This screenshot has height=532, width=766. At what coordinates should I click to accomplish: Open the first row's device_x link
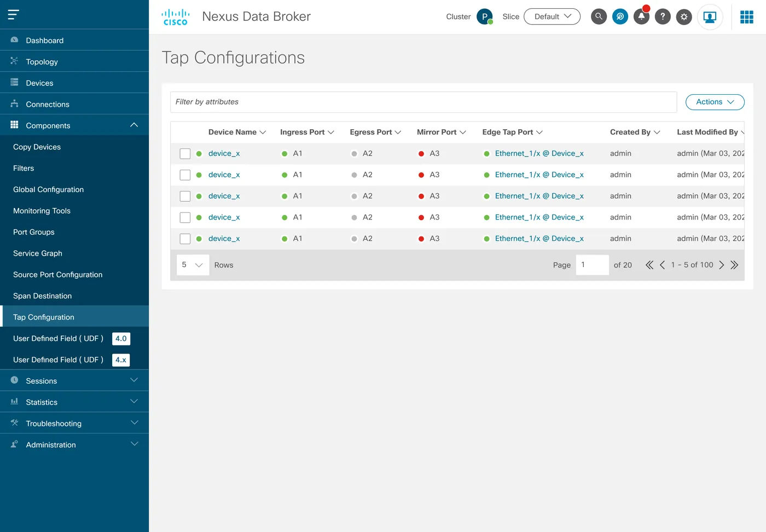(x=224, y=153)
